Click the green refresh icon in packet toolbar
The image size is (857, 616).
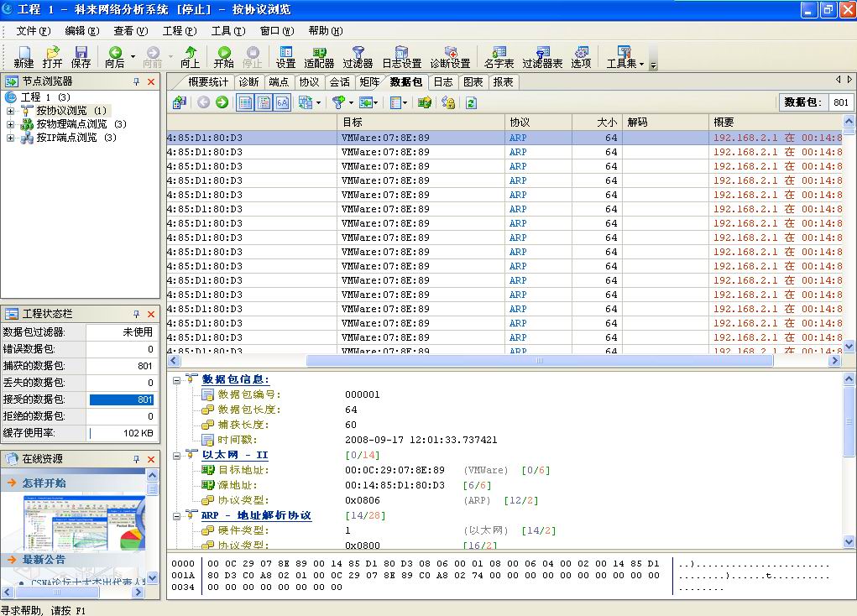[x=471, y=102]
